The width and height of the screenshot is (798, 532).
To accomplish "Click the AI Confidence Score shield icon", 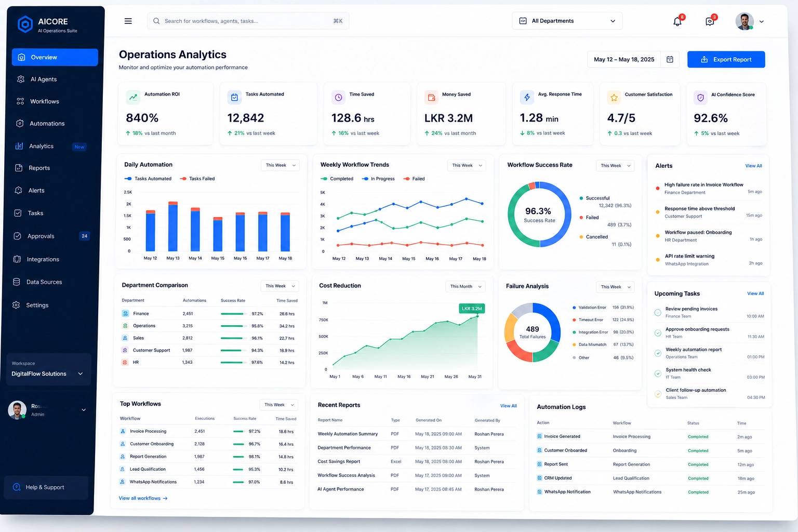I will point(700,97).
